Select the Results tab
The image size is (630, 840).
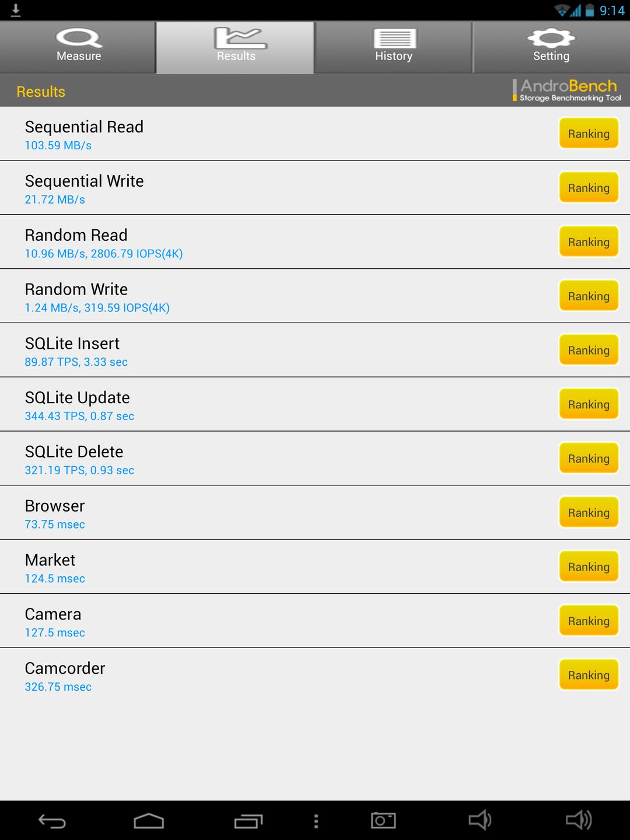pyautogui.click(x=236, y=47)
